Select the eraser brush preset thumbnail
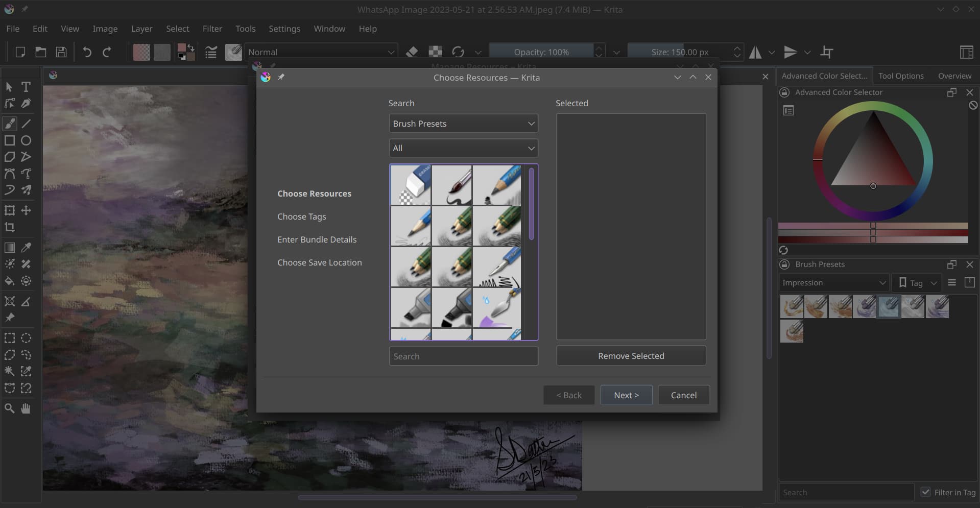Image resolution: width=980 pixels, height=508 pixels. (x=411, y=185)
